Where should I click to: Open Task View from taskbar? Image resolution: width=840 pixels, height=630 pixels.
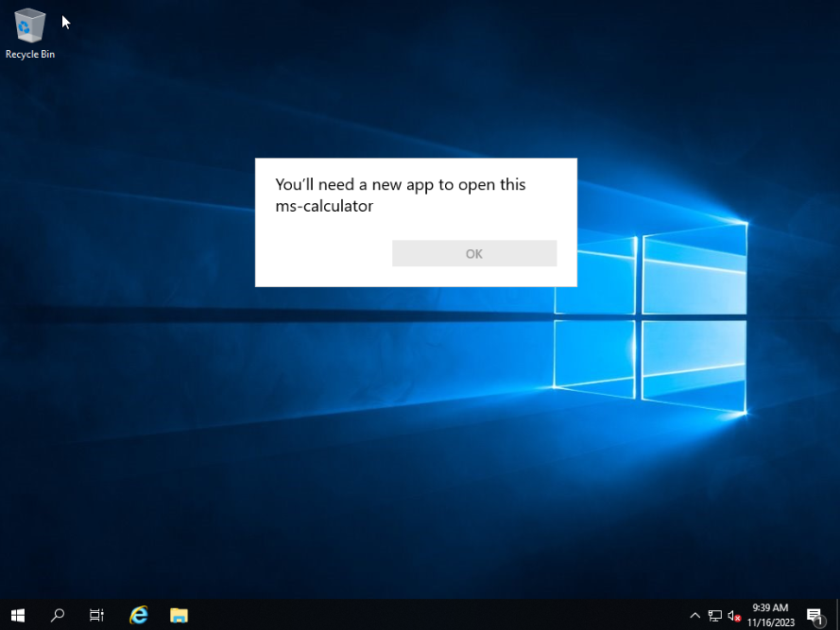[x=97, y=615]
